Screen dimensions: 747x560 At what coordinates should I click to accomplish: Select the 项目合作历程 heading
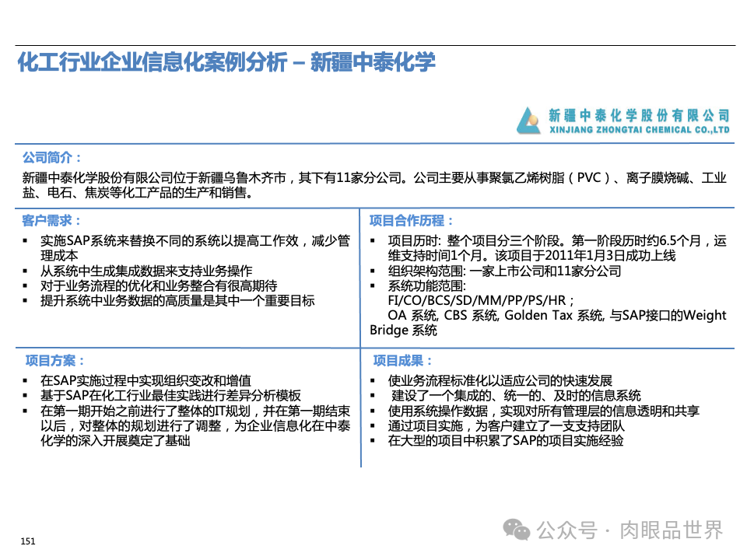click(411, 220)
